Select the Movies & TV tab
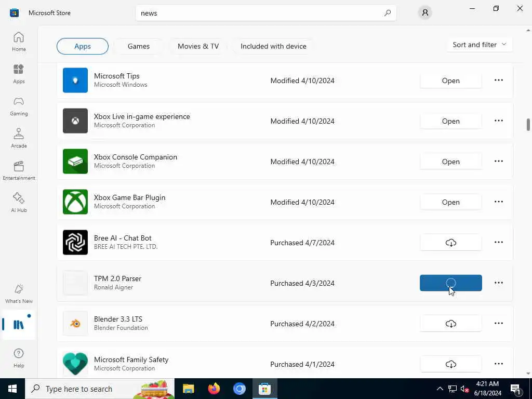Screen dimensions: 532x399 198,46
